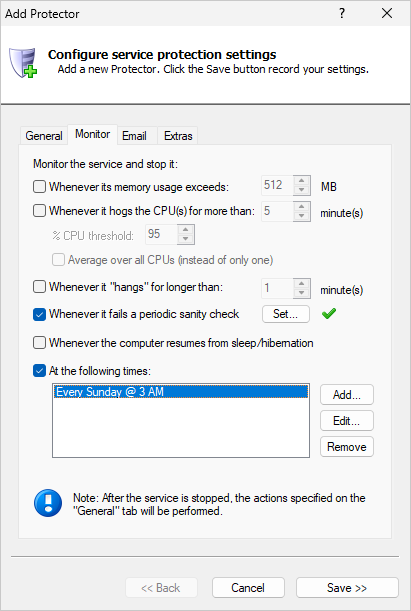
Task: Click the question mark help icon
Action: (x=342, y=13)
